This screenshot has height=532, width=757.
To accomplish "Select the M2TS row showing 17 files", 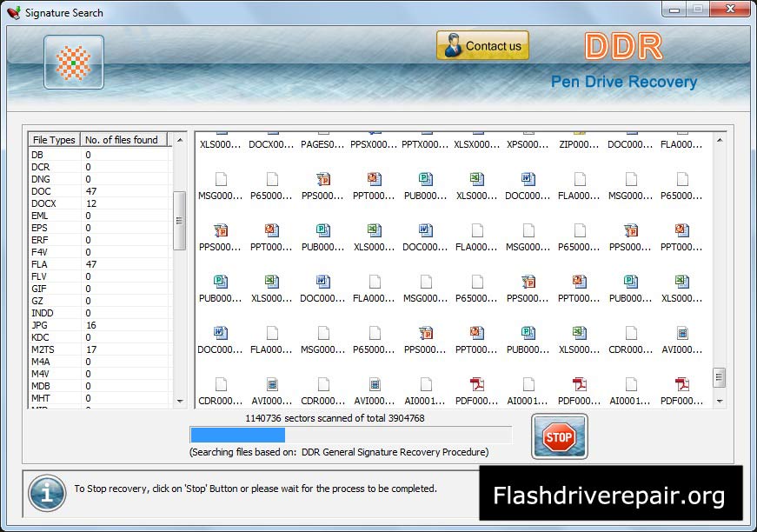I will click(x=100, y=349).
